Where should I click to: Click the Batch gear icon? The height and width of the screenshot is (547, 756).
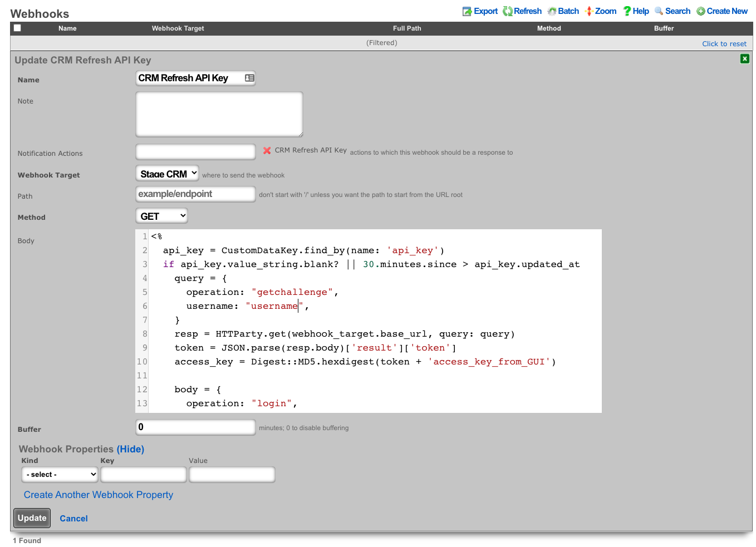552,11
